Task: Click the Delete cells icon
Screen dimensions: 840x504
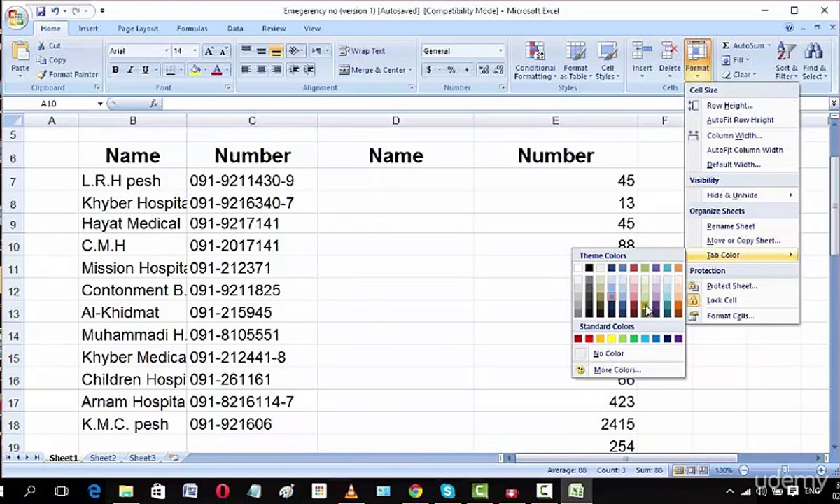Action: tap(670, 52)
